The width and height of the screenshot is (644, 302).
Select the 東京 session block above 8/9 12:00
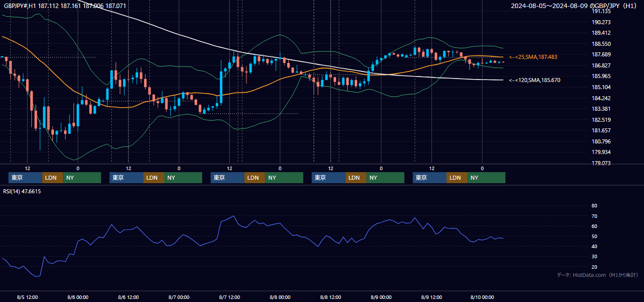(429, 178)
